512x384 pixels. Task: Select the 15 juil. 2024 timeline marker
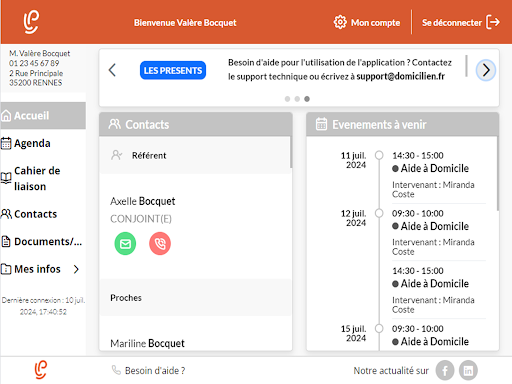(379, 329)
